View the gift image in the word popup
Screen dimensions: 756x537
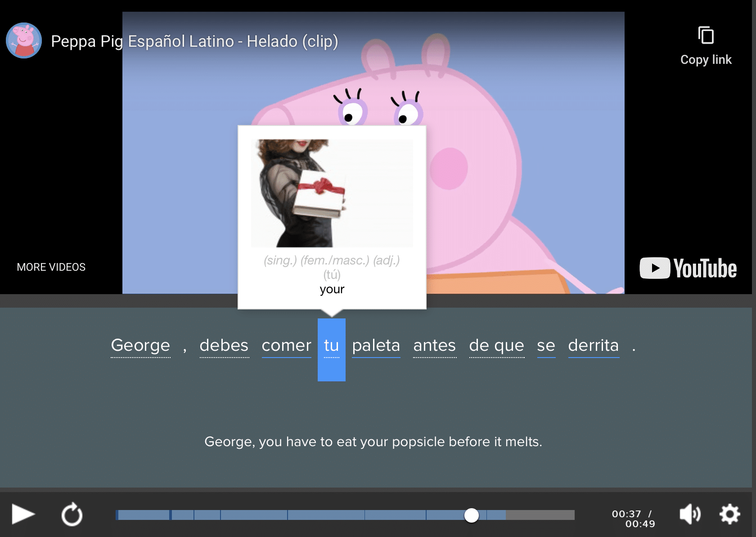pyautogui.click(x=331, y=193)
